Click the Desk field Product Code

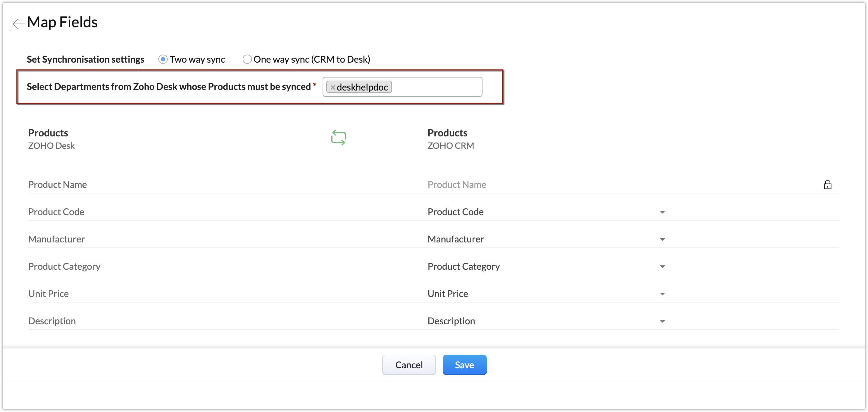pyautogui.click(x=56, y=212)
